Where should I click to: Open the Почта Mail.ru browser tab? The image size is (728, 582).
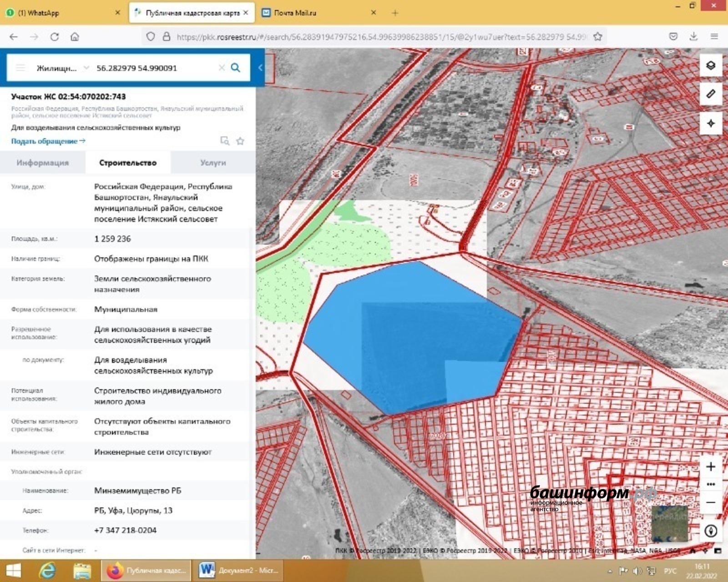[x=295, y=13]
